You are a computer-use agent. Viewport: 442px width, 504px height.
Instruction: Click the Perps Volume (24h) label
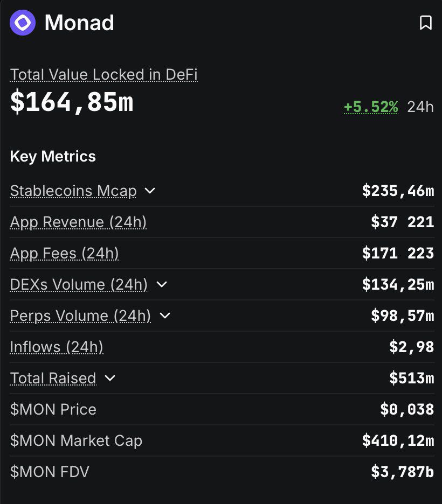pos(80,316)
